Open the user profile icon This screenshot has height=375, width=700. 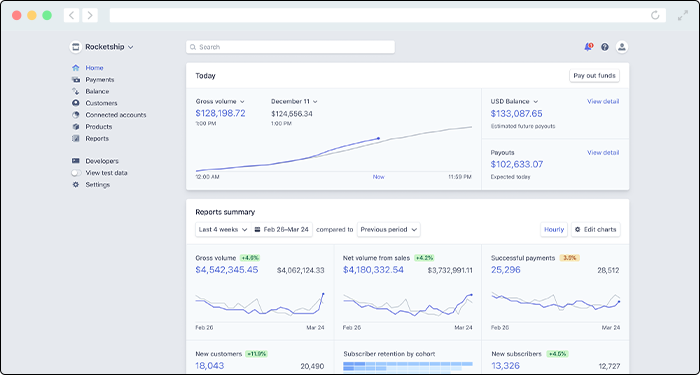click(622, 47)
